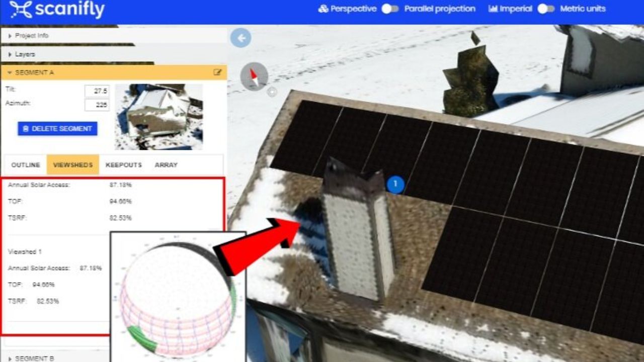Click the Delete Segment button
The image size is (644, 362).
pyautogui.click(x=57, y=129)
